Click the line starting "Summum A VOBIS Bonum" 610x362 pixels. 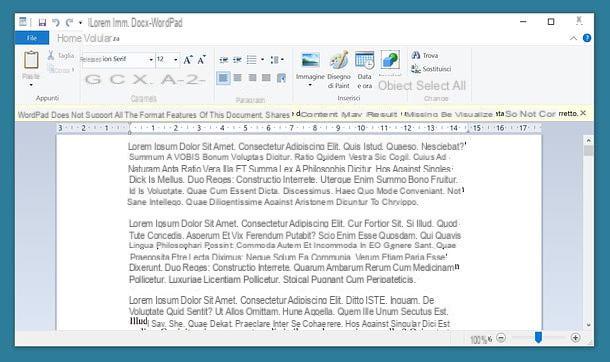click(287, 157)
